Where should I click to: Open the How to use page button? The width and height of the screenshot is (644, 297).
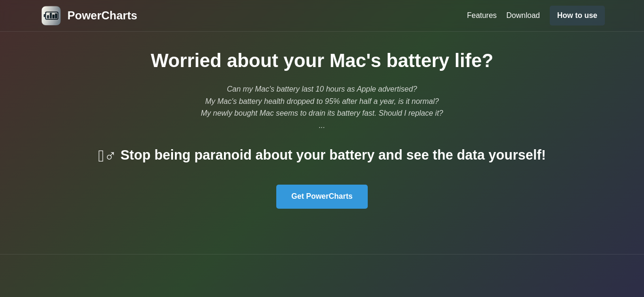pyautogui.click(x=577, y=16)
